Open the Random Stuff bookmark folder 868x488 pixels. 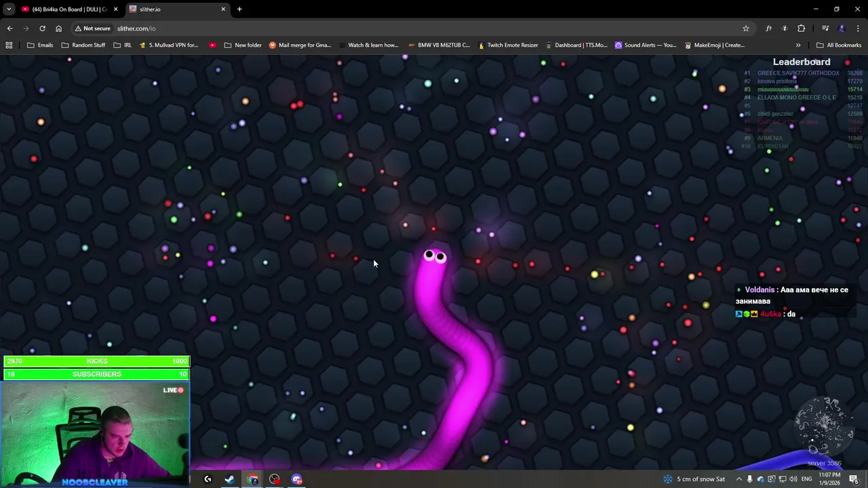(83, 45)
